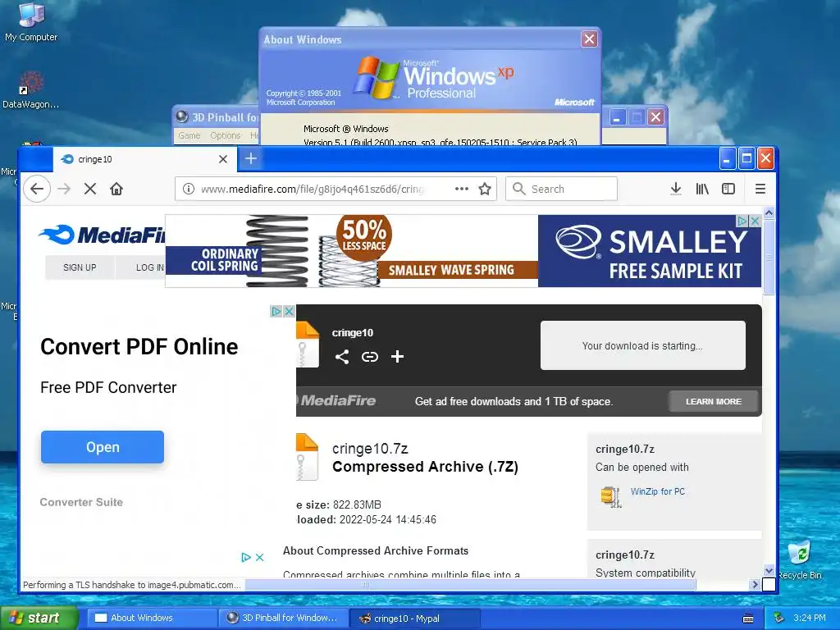Click the network tray icon near clock
This screenshot has width=840, height=630.
(x=779, y=618)
